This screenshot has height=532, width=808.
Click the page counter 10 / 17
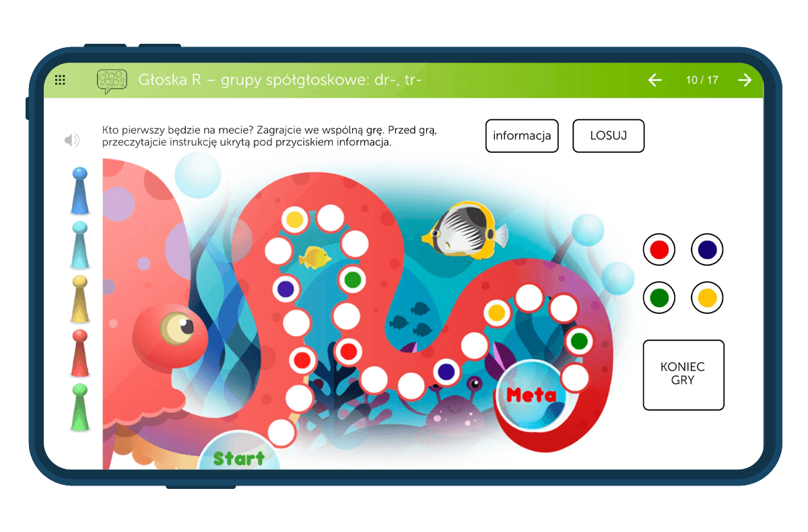point(702,80)
